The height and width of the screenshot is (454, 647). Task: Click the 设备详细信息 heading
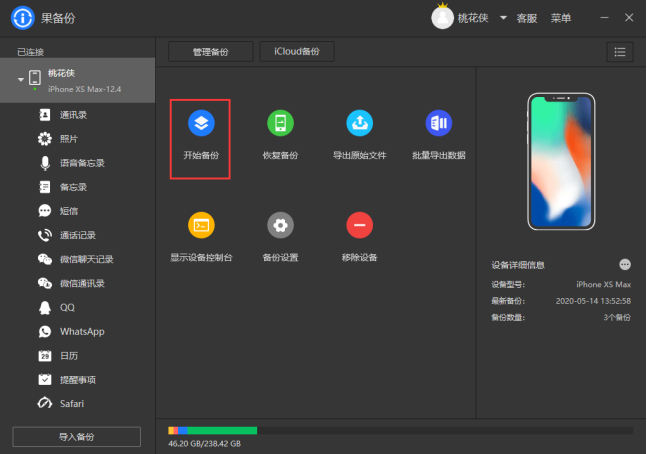coord(518,265)
